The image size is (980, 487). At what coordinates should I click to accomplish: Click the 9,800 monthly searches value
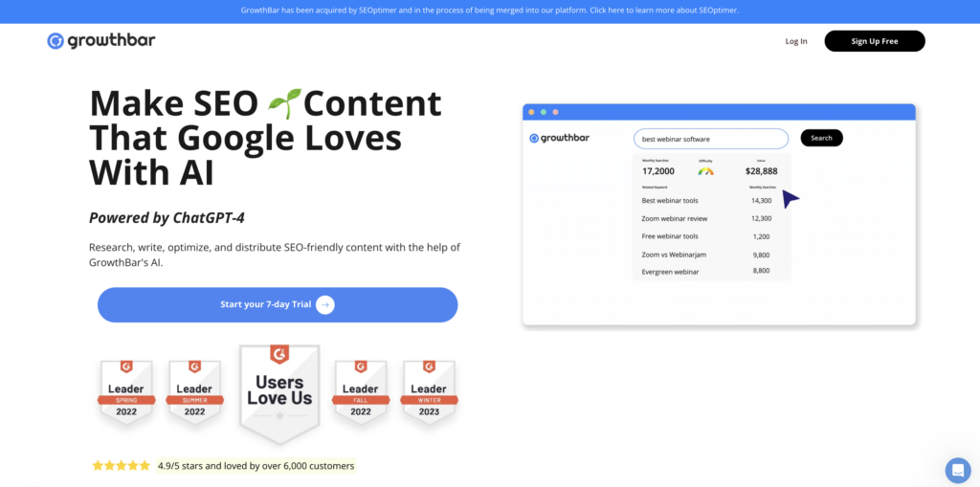point(761,255)
